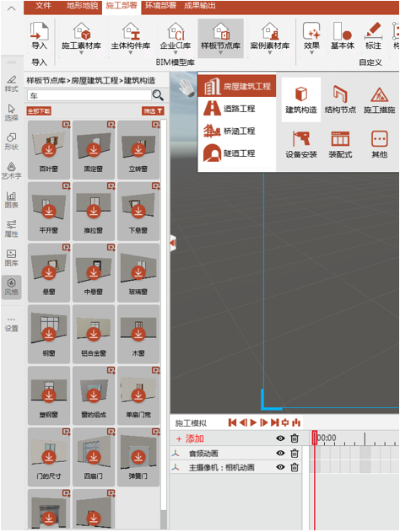Collapse the ribbon with top-left chevron
Image resolution: width=400 pixels, height=532 pixels.
[x=12, y=8]
